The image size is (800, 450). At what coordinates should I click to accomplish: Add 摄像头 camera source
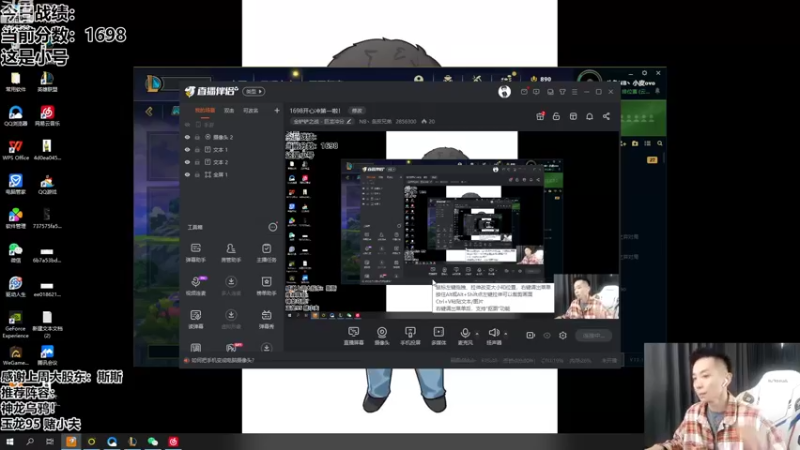tap(382, 336)
